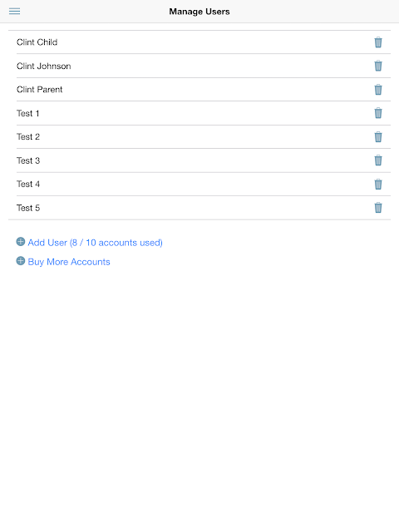Remove Test 4 using its trash icon
The width and height of the screenshot is (399, 532).
point(378,185)
